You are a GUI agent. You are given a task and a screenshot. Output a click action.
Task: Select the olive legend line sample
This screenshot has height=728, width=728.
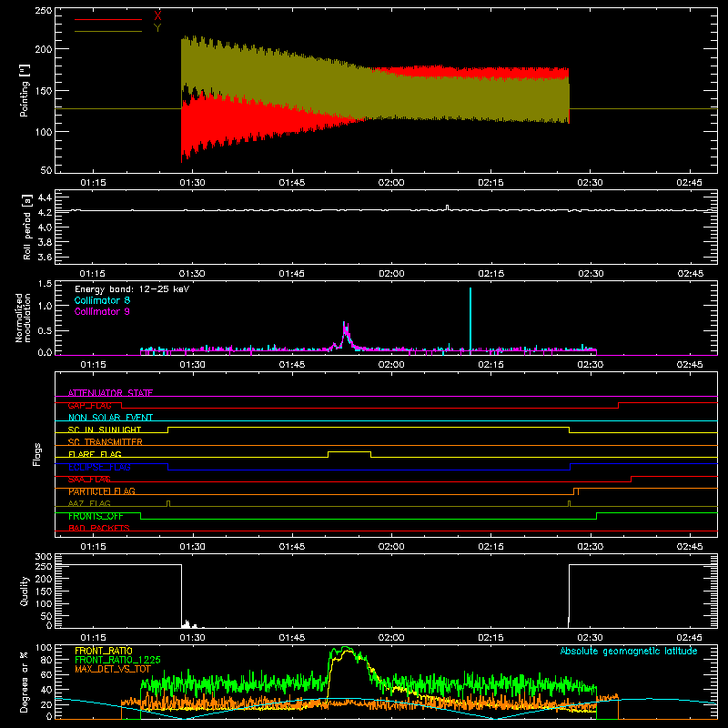108,32
